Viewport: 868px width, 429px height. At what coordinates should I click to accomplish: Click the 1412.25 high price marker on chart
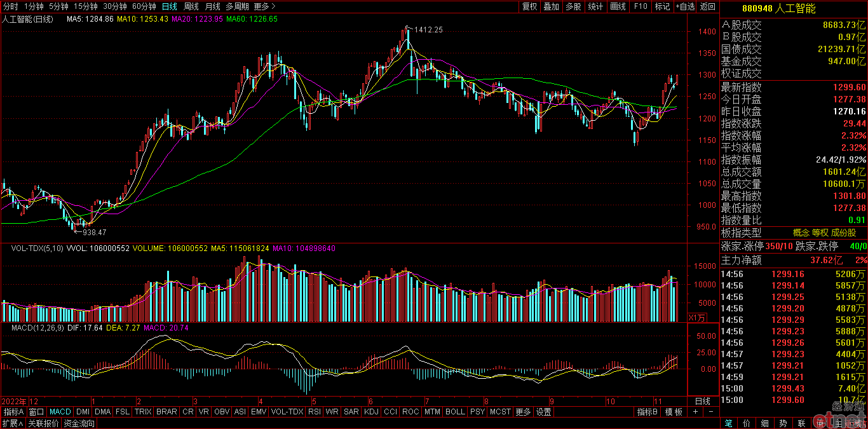[428, 30]
